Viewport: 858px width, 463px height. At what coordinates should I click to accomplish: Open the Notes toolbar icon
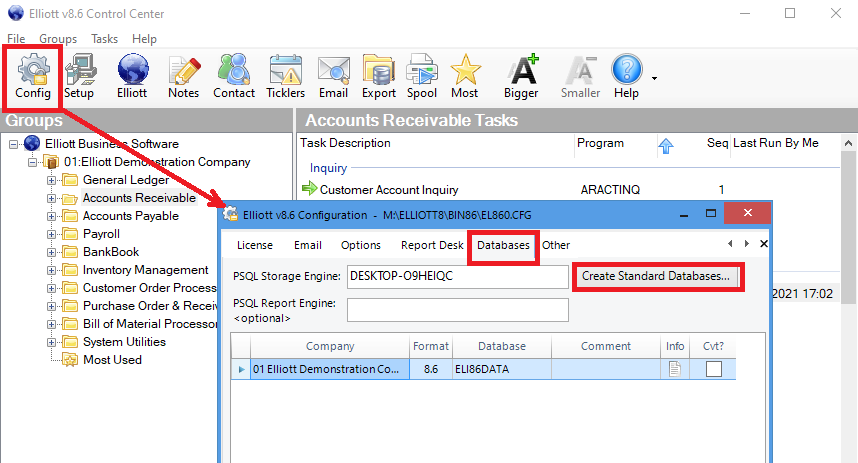pos(183,77)
